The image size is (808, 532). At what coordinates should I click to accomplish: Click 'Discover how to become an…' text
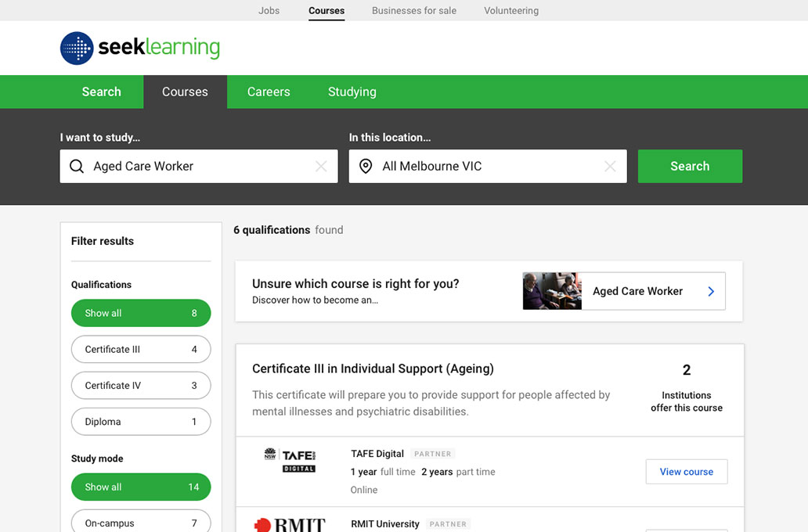tap(315, 300)
